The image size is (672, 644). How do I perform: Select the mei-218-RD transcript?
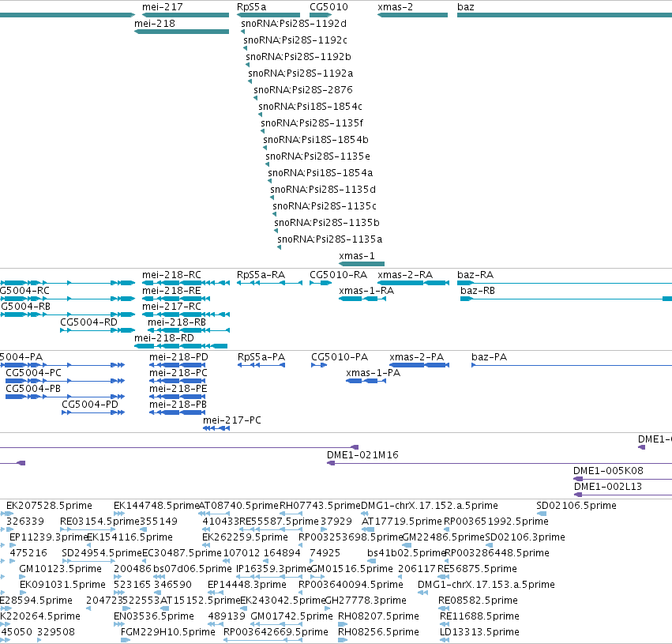[x=181, y=346]
